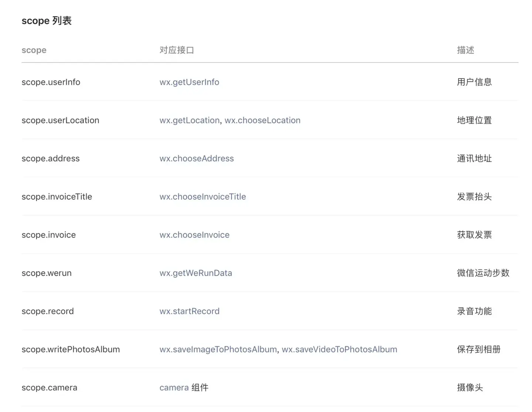Click the 描述 column header

tap(465, 50)
